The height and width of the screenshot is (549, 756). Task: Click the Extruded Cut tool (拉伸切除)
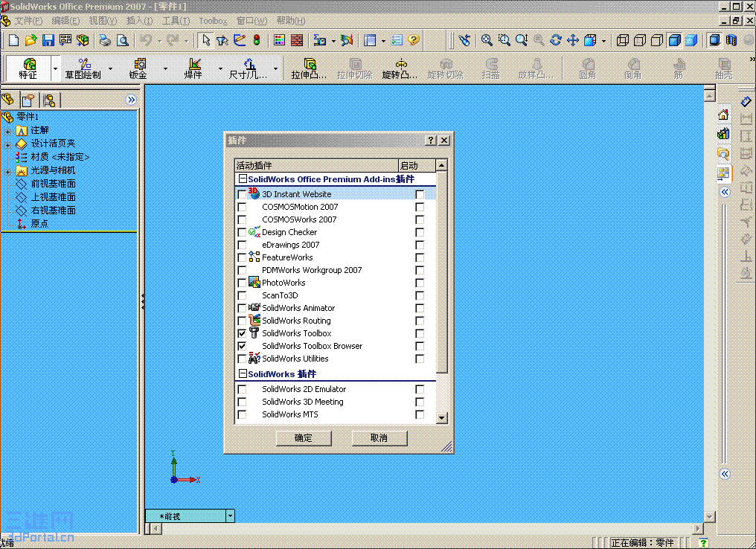point(355,67)
